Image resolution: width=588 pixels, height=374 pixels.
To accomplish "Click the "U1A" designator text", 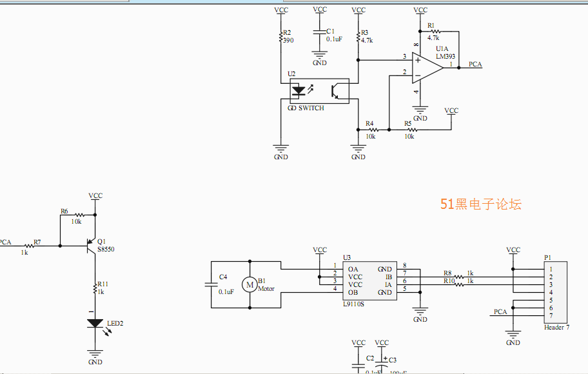I will click(442, 49).
